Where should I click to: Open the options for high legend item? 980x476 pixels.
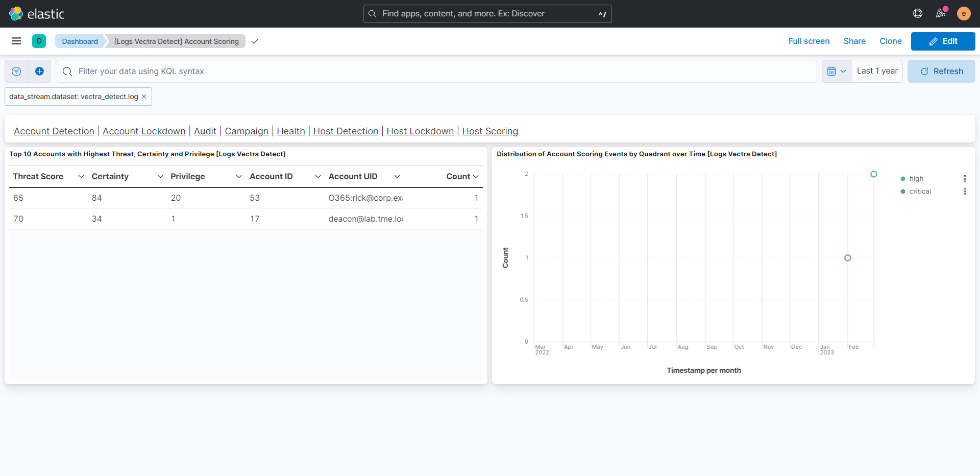click(x=964, y=179)
